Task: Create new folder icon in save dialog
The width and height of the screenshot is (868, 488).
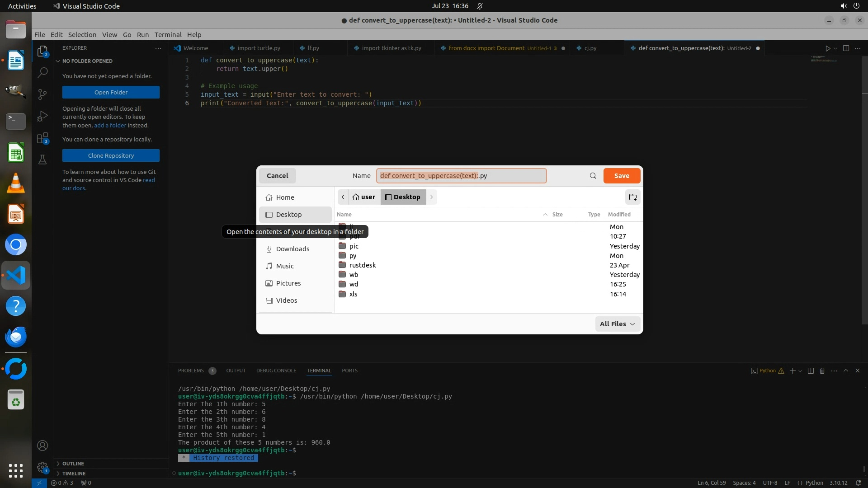Action: click(x=632, y=197)
